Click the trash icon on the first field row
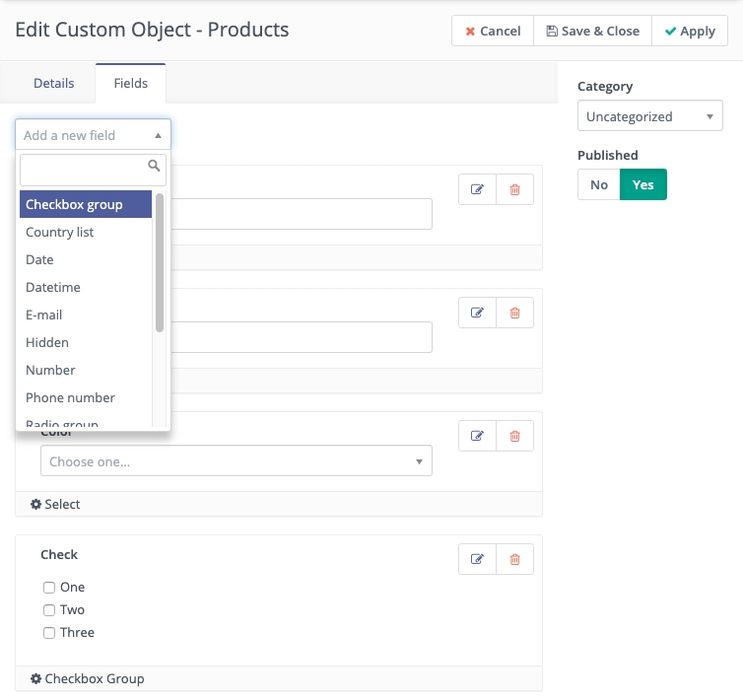Screen dimensions: 743x700 514,189
